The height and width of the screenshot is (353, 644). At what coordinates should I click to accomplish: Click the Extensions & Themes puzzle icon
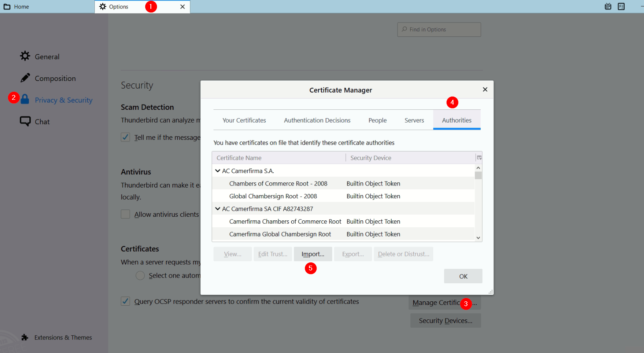pyautogui.click(x=25, y=337)
